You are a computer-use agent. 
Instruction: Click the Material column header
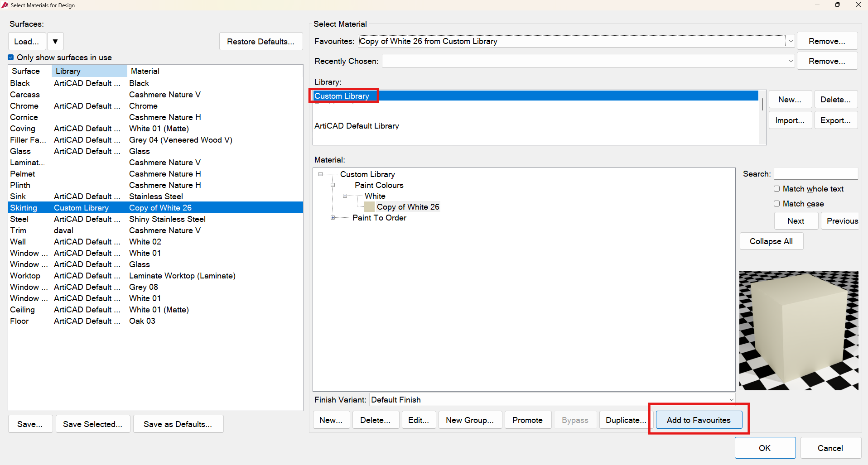145,71
